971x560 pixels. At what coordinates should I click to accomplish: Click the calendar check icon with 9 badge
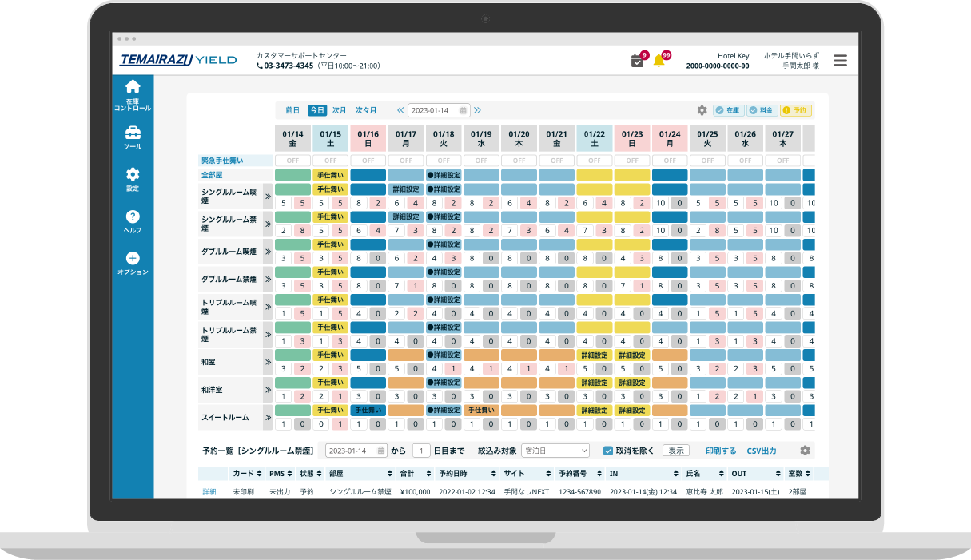point(637,61)
